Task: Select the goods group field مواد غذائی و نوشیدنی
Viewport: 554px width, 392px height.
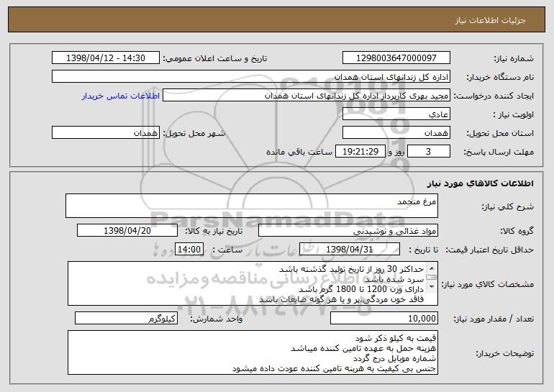Action: click(x=348, y=231)
